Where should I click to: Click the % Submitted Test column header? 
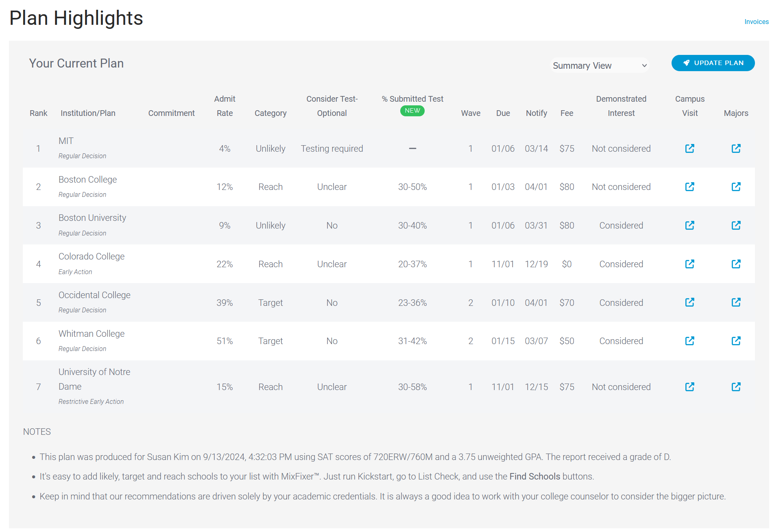412,99
